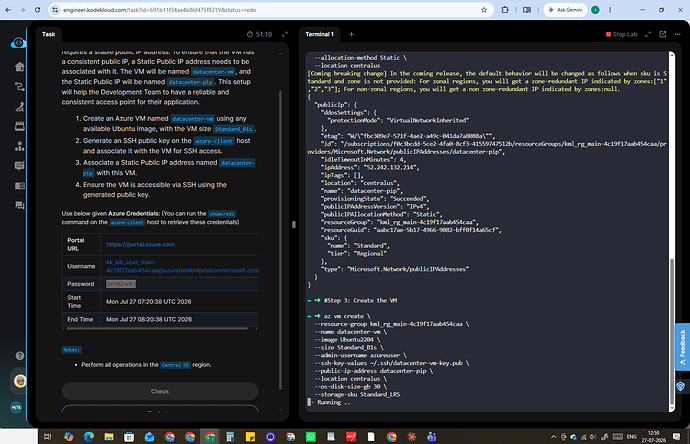The height and width of the screenshot is (444, 690).
Task: Open the user avatar in sidebar
Action: point(19,381)
